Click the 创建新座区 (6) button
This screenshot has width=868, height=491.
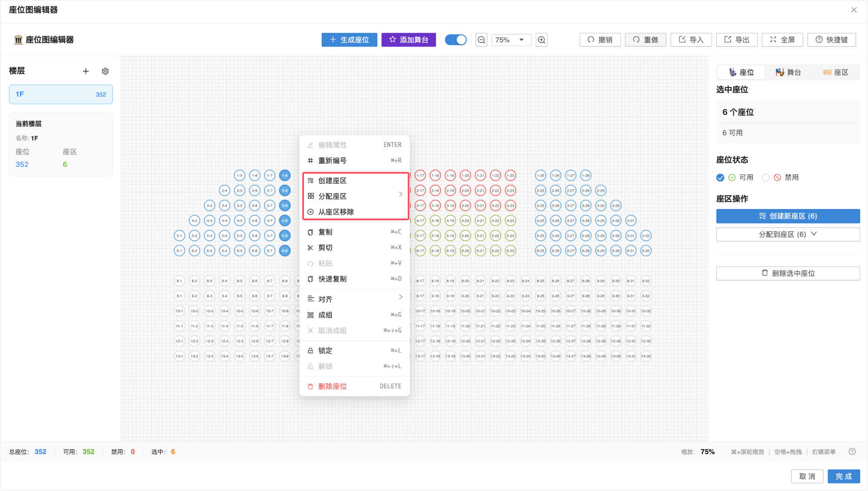click(788, 216)
